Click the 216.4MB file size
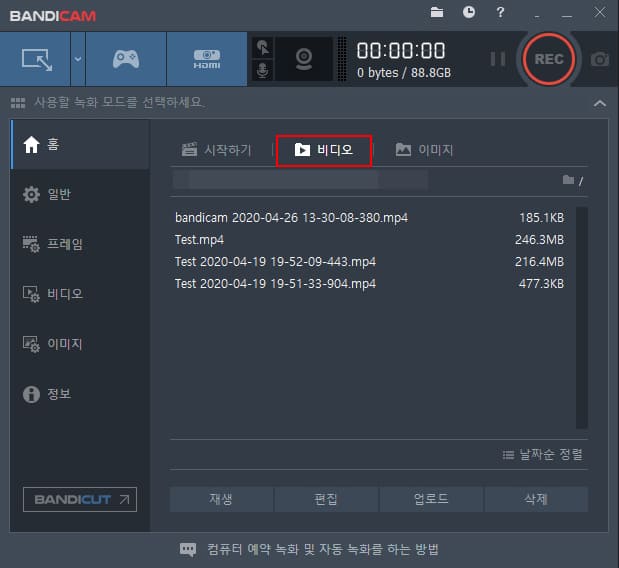 pyautogui.click(x=540, y=262)
